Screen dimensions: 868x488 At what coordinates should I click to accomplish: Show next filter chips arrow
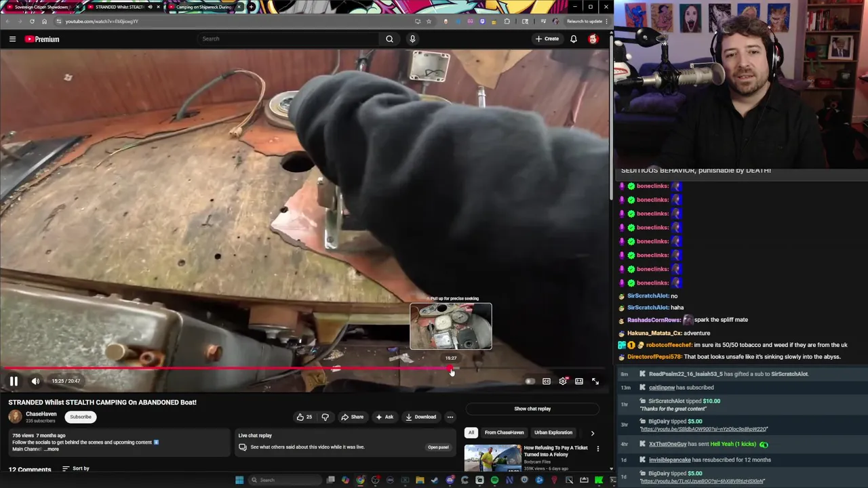point(593,432)
